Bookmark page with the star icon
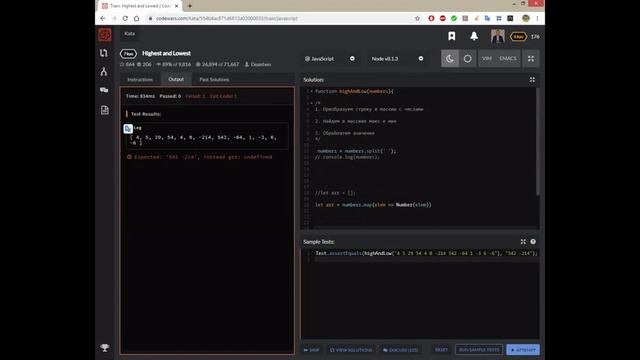 point(417,18)
